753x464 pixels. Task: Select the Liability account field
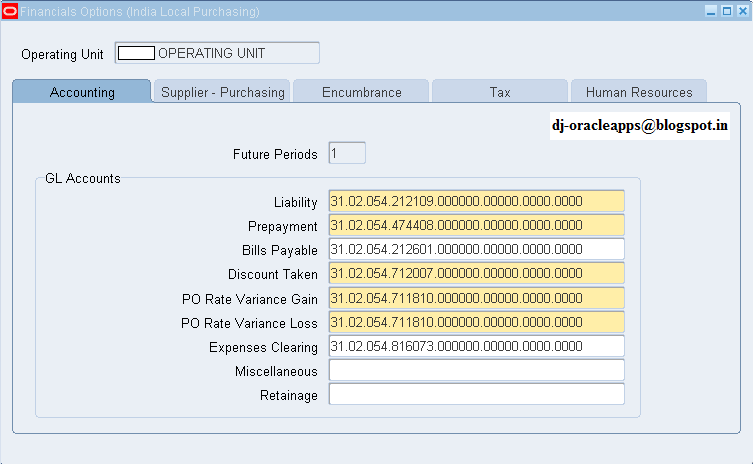point(476,201)
